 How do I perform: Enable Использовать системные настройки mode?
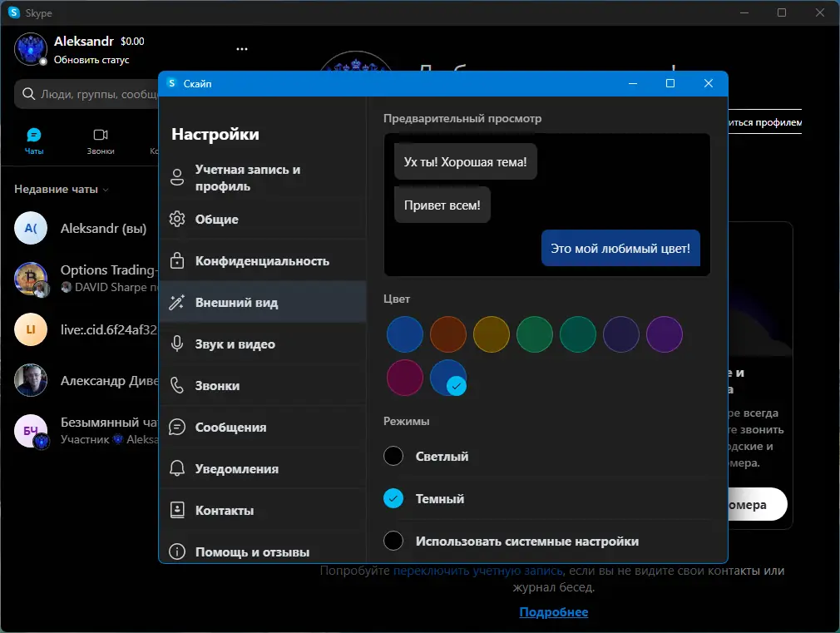[393, 540]
